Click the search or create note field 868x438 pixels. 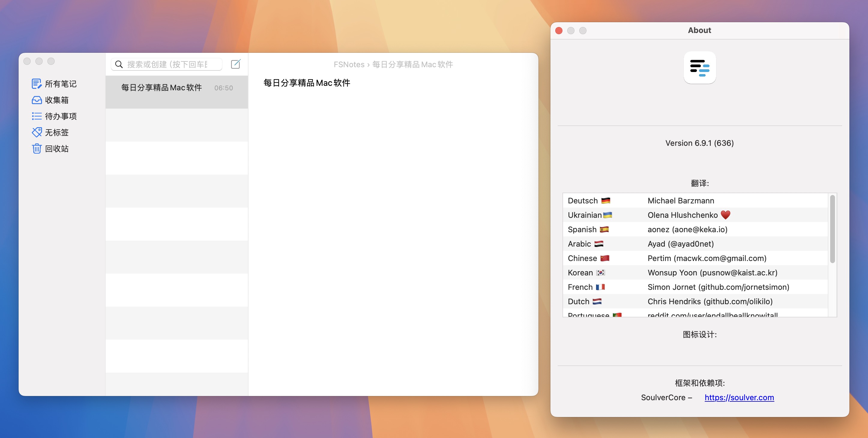pos(167,64)
